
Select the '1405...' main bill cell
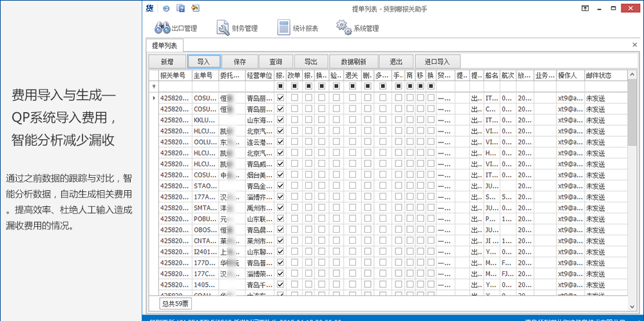[205, 284]
